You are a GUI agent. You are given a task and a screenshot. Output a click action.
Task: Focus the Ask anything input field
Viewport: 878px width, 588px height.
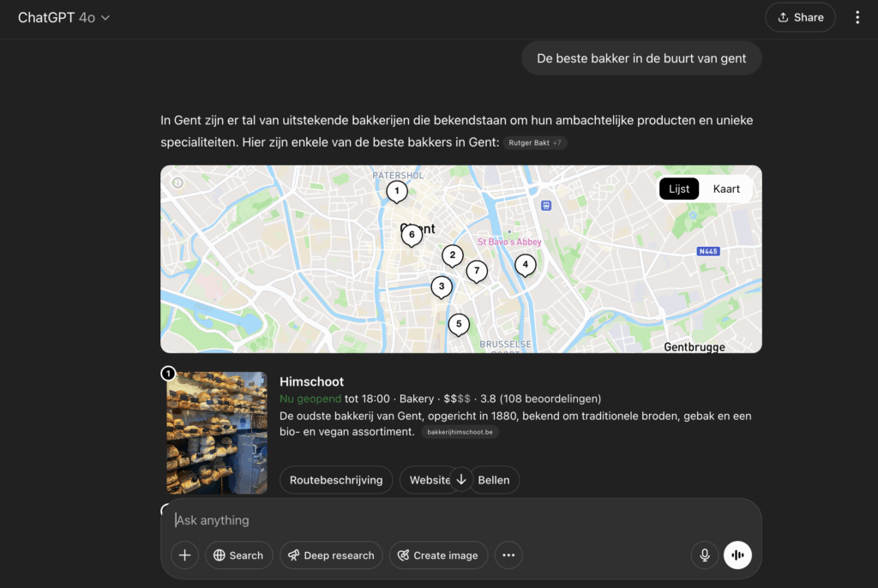point(460,520)
